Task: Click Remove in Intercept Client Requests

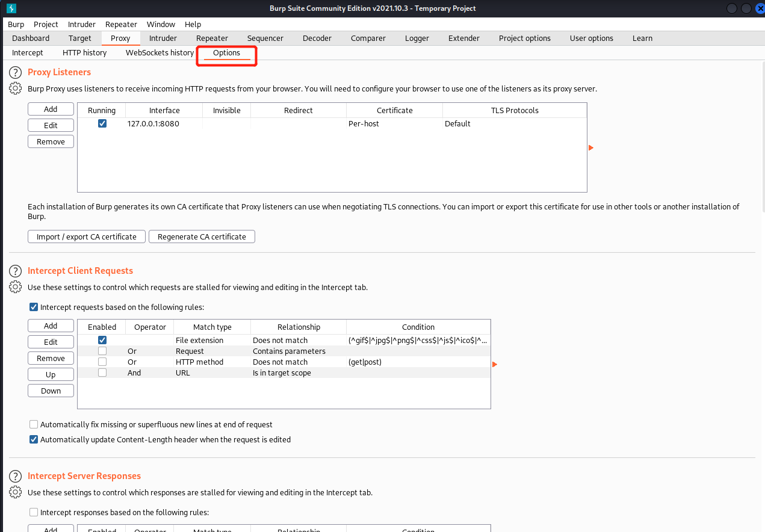Action: [51, 358]
